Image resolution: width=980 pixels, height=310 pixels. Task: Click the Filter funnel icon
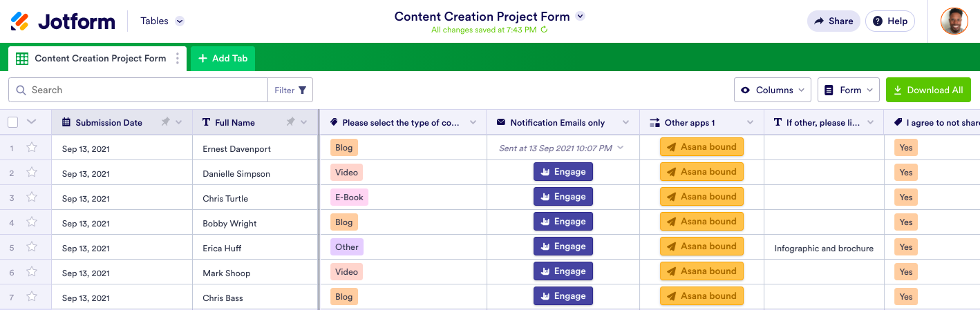(303, 90)
